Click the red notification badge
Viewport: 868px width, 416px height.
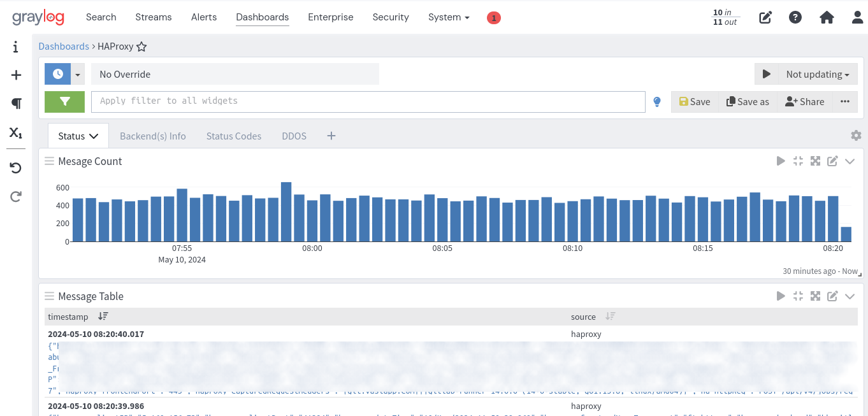point(493,18)
